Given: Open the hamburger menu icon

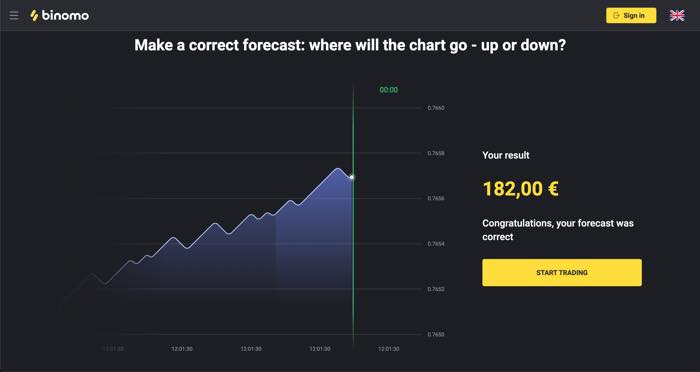Looking at the screenshot, I should click(14, 16).
